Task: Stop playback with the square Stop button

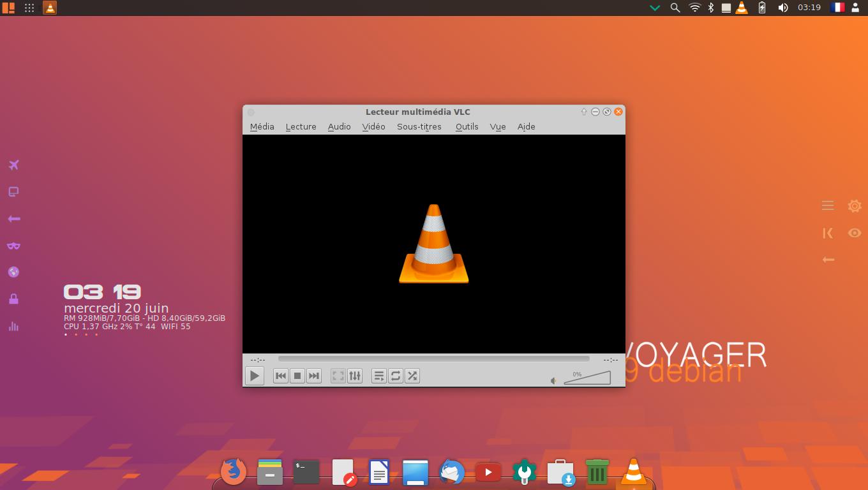Action: tap(297, 376)
